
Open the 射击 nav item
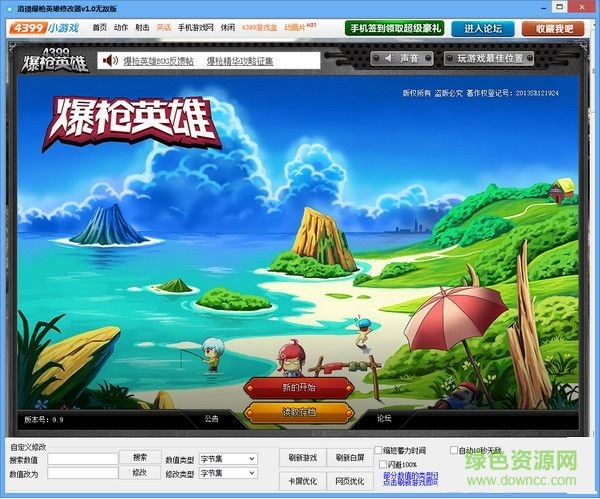pyautogui.click(x=142, y=28)
